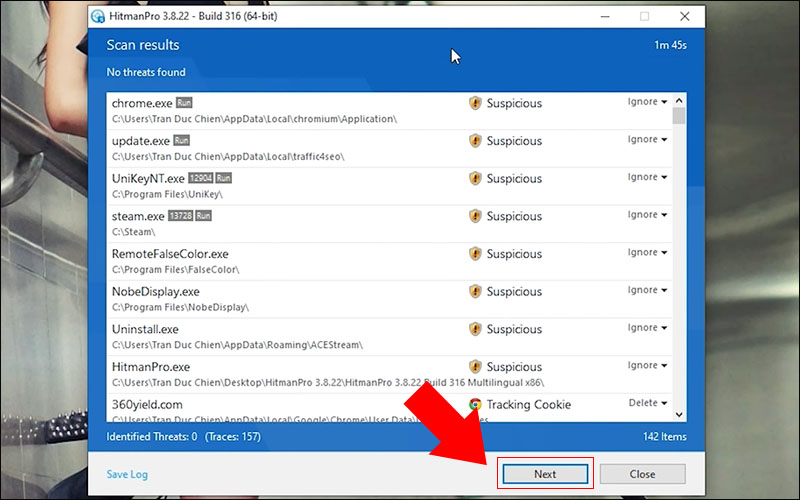
Task: Click the shield icon beside RemoteFalseColor.exe
Action: (x=475, y=254)
